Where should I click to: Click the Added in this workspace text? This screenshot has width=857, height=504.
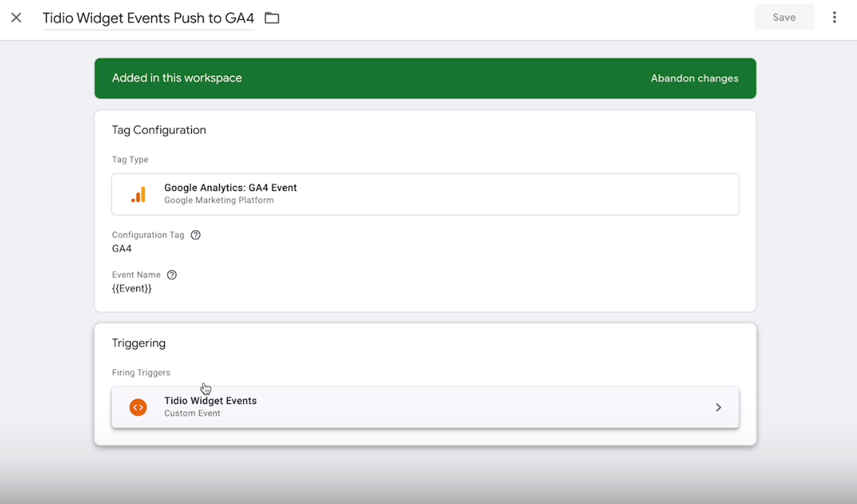tap(177, 78)
